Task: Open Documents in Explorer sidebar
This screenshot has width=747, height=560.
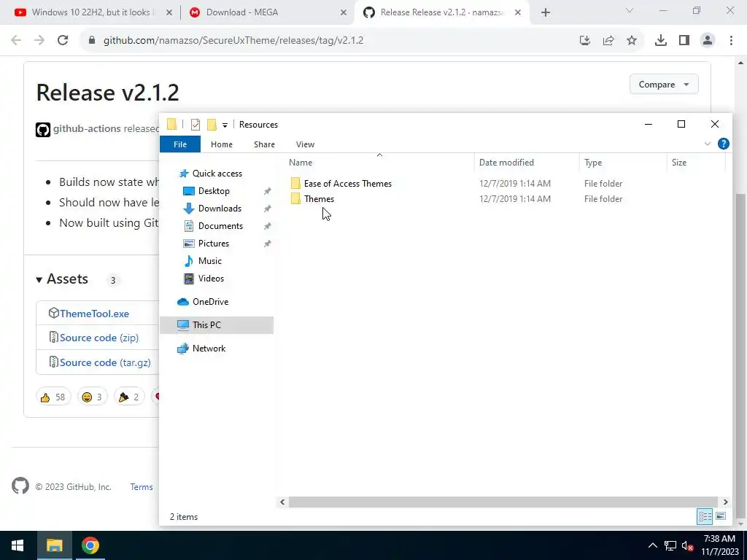Action: (x=220, y=226)
